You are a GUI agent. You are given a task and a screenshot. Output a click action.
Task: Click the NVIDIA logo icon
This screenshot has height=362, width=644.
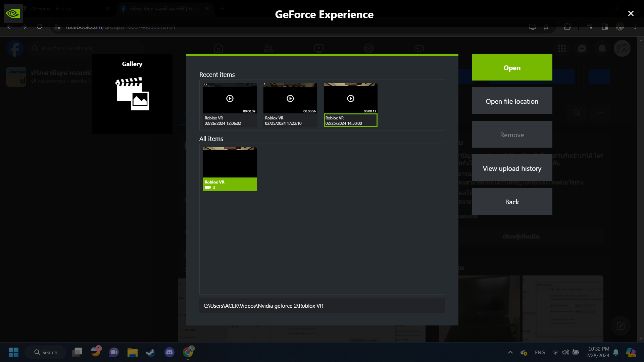tap(13, 13)
